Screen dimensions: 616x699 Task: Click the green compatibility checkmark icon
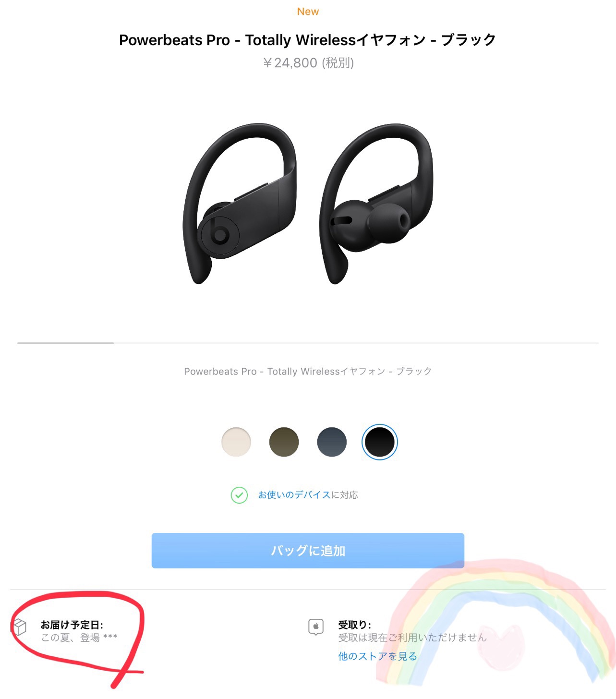239,495
